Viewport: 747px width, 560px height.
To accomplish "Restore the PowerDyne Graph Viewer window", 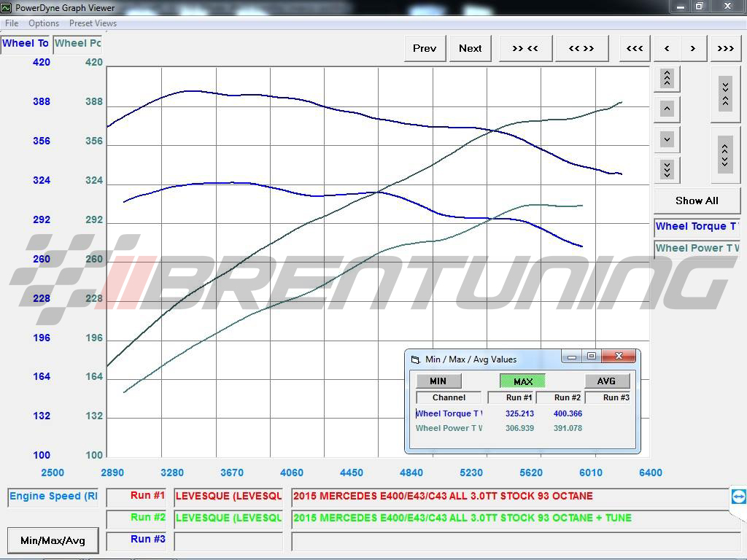I will [700, 6].
